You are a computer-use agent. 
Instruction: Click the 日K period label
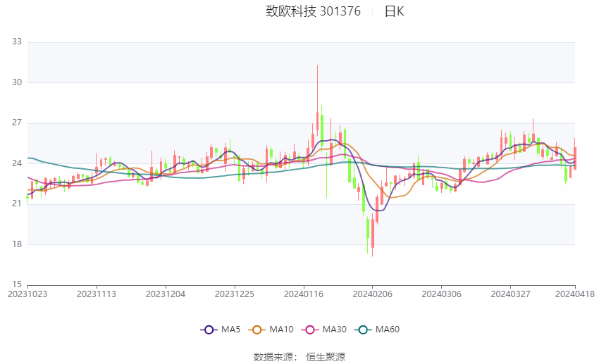394,11
